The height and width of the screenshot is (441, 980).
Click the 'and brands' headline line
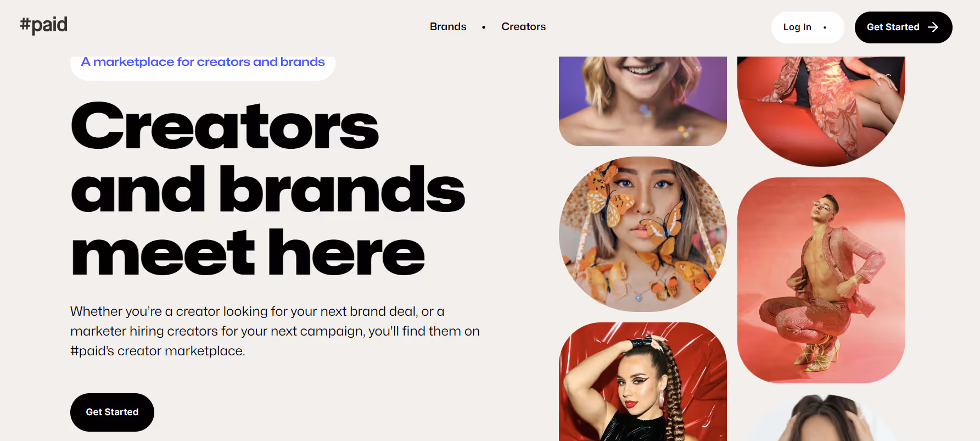pos(268,189)
